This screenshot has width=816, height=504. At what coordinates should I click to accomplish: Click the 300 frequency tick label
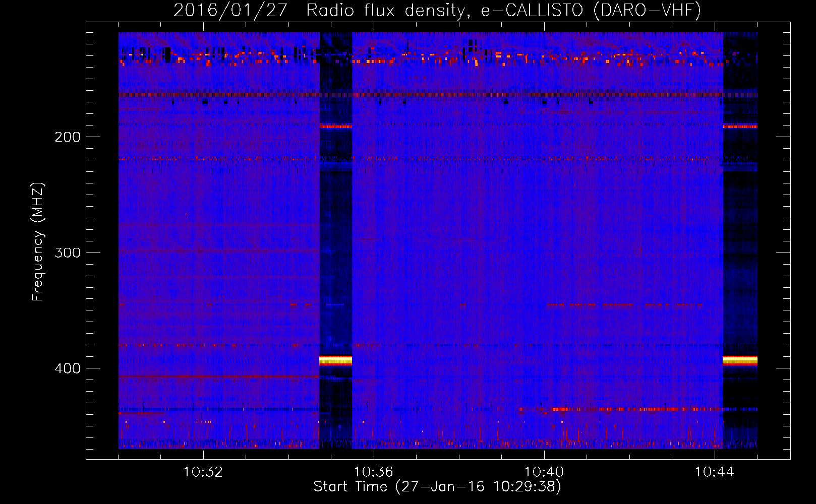tap(68, 253)
